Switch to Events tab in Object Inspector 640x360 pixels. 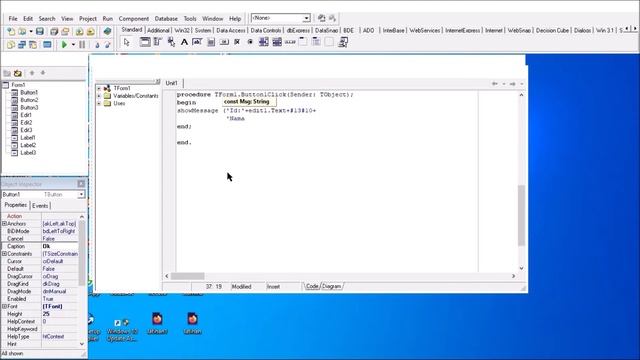coord(40,206)
